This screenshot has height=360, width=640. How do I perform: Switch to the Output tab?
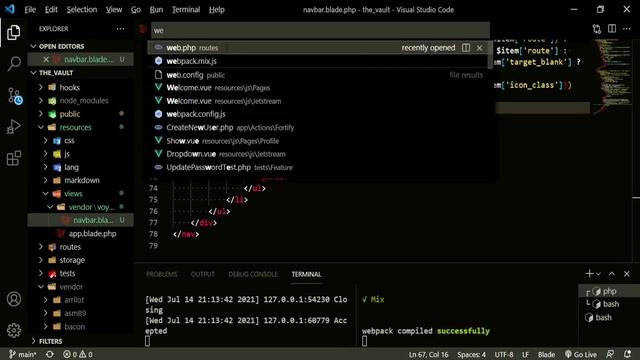pyautogui.click(x=202, y=274)
